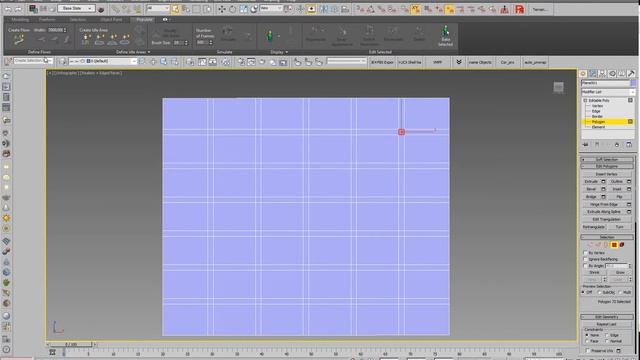Click the Edit Triangulation button

click(607, 220)
